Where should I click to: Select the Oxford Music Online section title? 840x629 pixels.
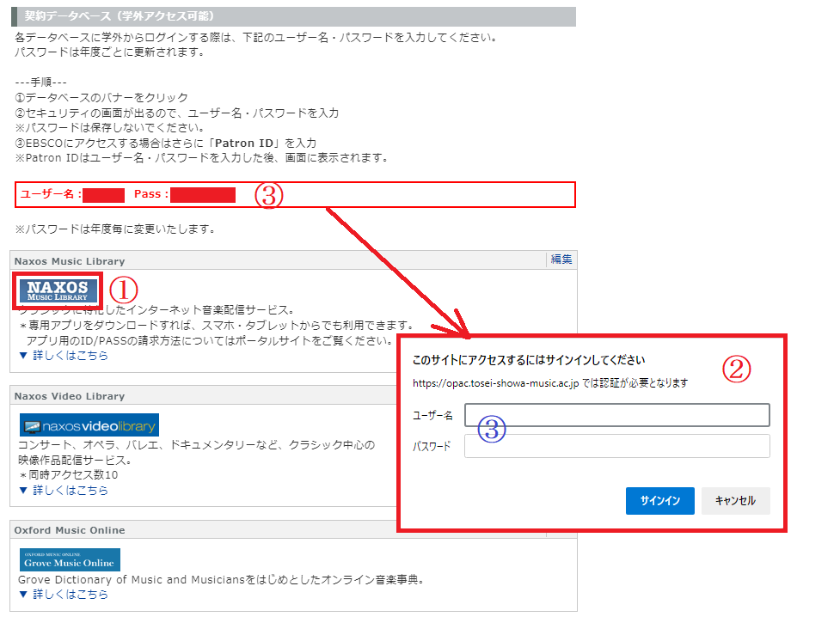click(70, 530)
